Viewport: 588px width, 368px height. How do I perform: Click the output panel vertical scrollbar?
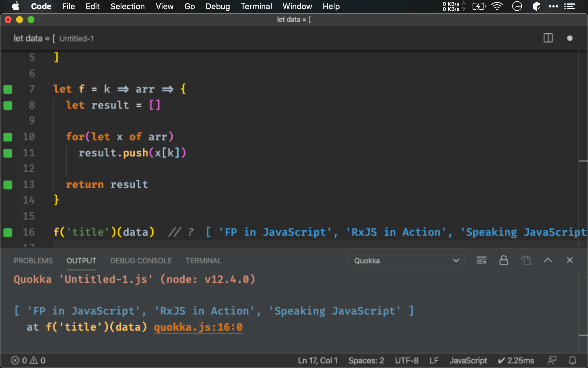pos(583,312)
